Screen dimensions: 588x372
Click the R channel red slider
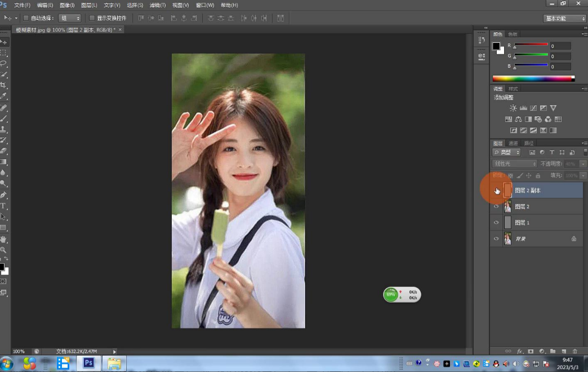531,45
